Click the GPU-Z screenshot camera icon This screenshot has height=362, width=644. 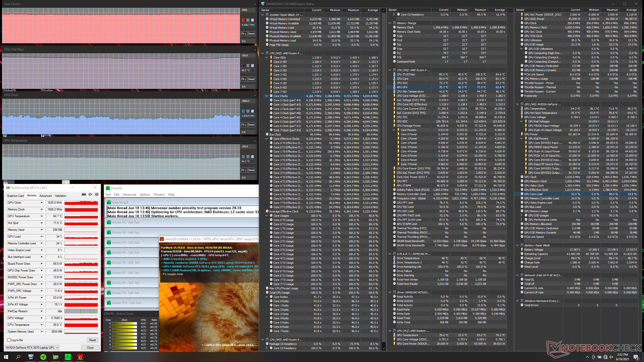[84, 194]
